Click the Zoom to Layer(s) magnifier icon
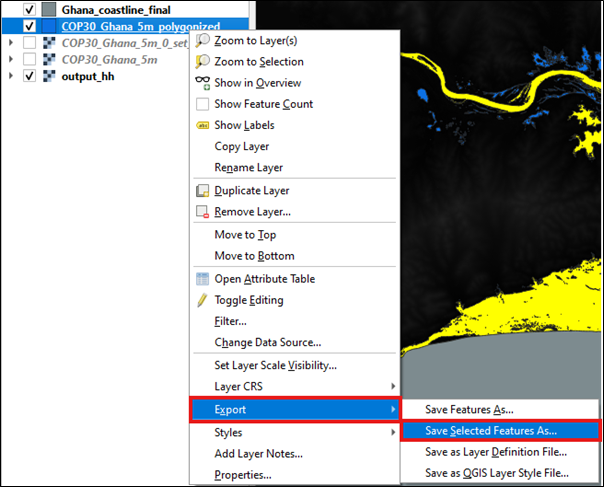Screen dimensions: 604x487 (202, 40)
